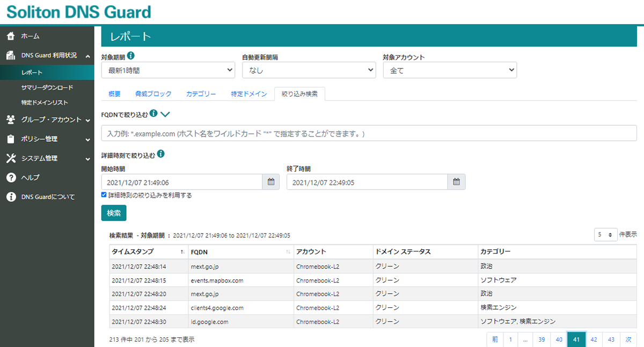Expand グループ・アカウント menu

click(x=87, y=120)
